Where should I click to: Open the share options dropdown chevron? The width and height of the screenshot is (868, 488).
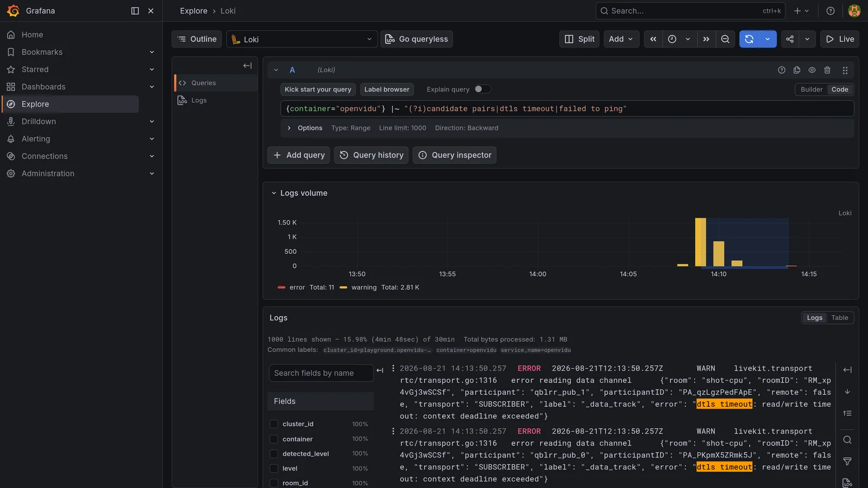pos(807,39)
